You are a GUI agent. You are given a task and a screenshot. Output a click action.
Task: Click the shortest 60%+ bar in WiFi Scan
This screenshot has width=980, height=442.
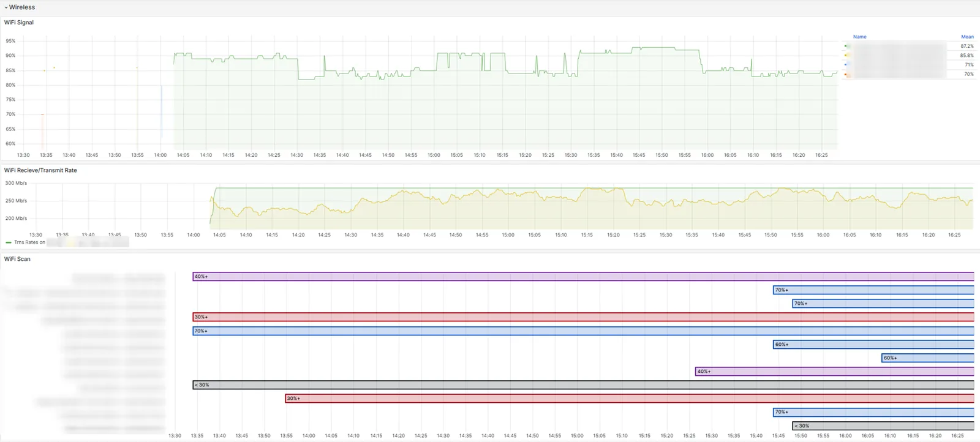(928, 358)
